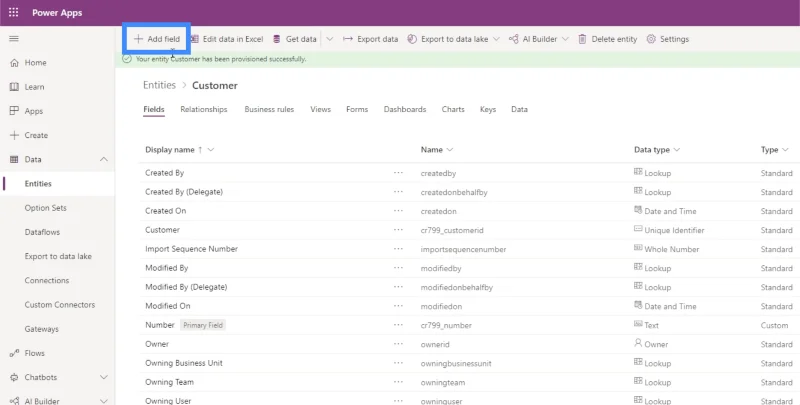Open Export to data lake in the sidebar
800x405 pixels.
[58, 257]
